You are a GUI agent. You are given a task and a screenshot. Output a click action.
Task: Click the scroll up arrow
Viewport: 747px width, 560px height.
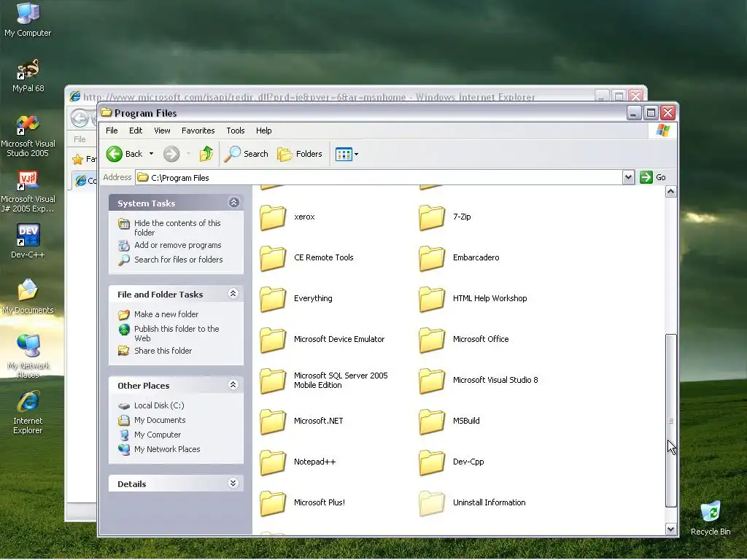point(671,192)
